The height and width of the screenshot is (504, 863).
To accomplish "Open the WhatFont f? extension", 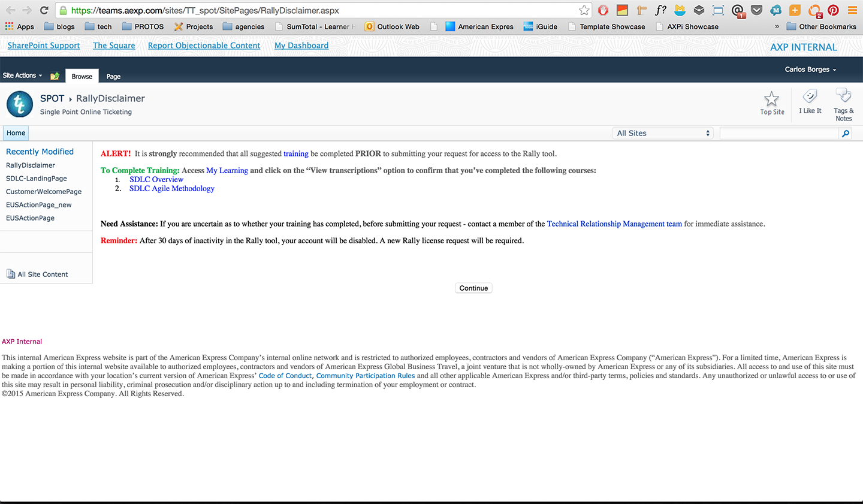I will coord(660,10).
